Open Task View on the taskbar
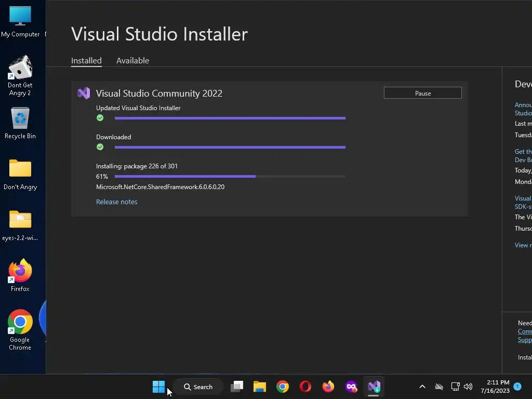The image size is (532, 399). pos(237,387)
